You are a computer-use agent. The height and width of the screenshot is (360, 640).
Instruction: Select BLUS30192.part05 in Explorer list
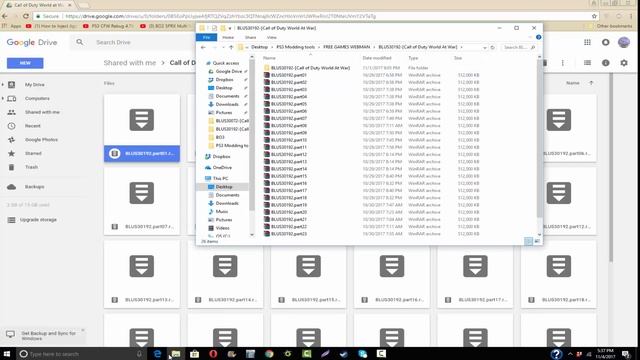point(289,104)
